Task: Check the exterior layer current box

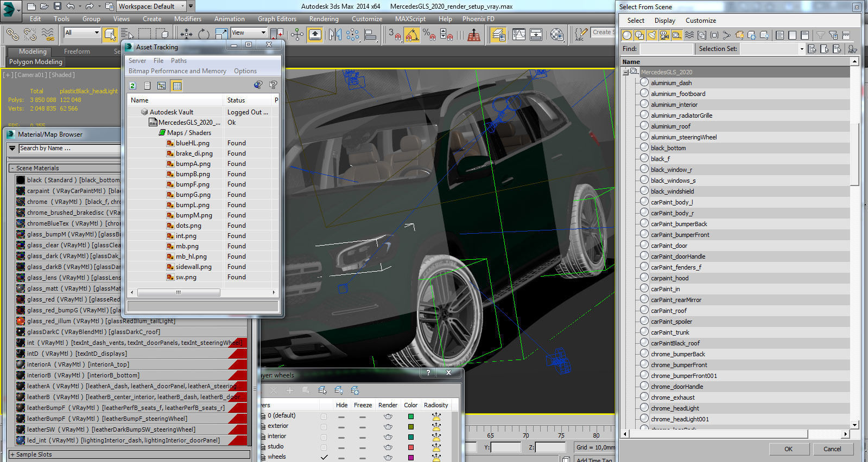Action: pyautogui.click(x=324, y=427)
